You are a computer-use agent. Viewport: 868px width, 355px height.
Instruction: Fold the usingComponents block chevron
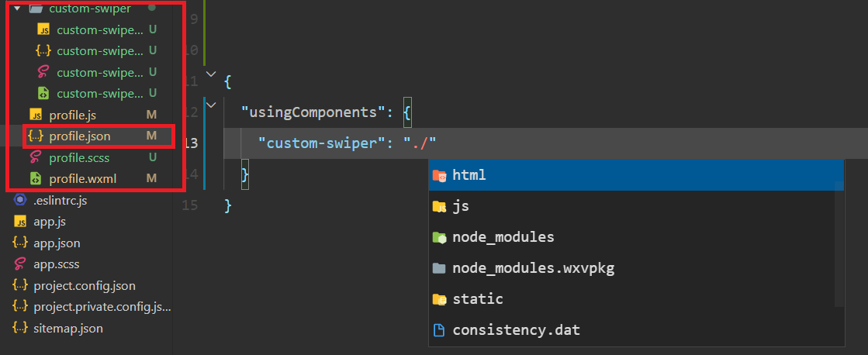(211, 105)
